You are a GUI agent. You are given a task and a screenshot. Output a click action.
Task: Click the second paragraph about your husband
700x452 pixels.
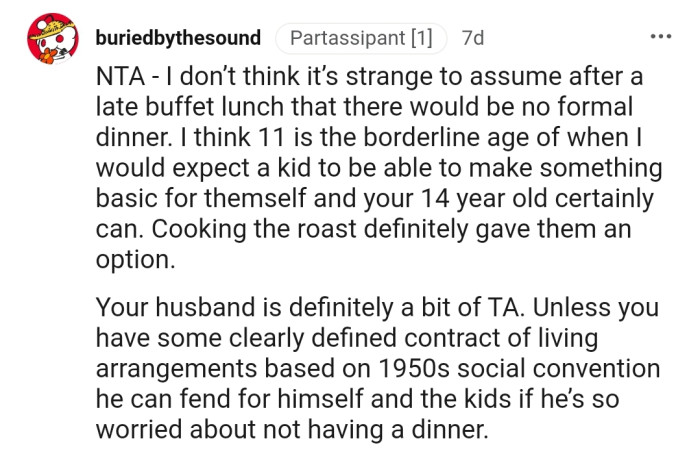[x=380, y=368]
